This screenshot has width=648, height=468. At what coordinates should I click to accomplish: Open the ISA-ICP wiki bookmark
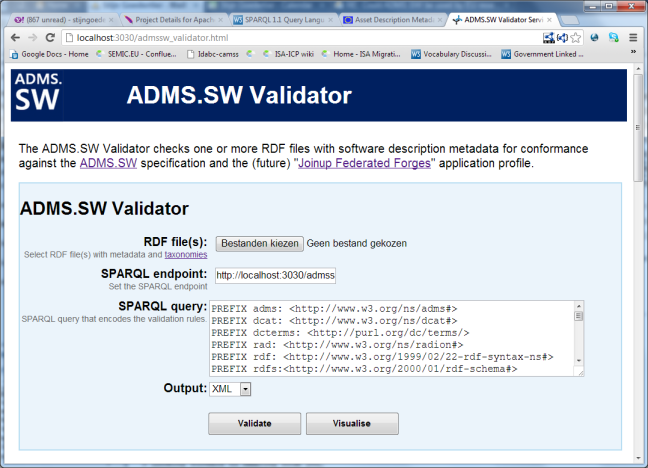288,54
